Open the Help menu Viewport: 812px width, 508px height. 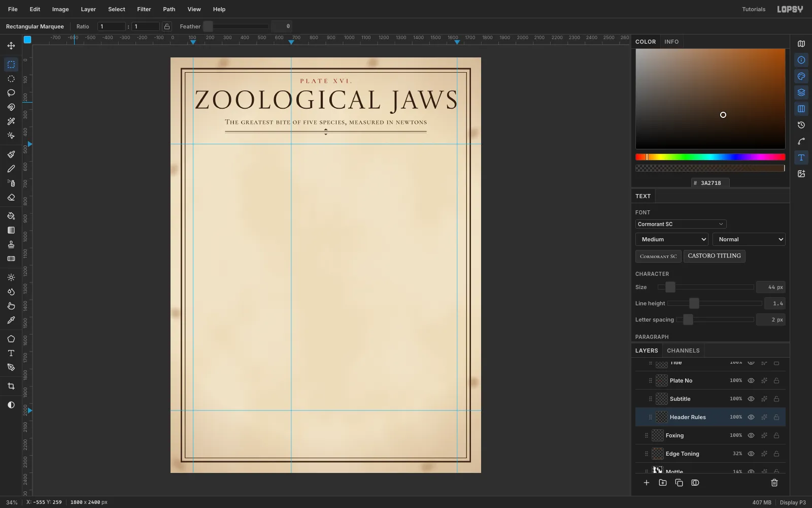point(219,9)
